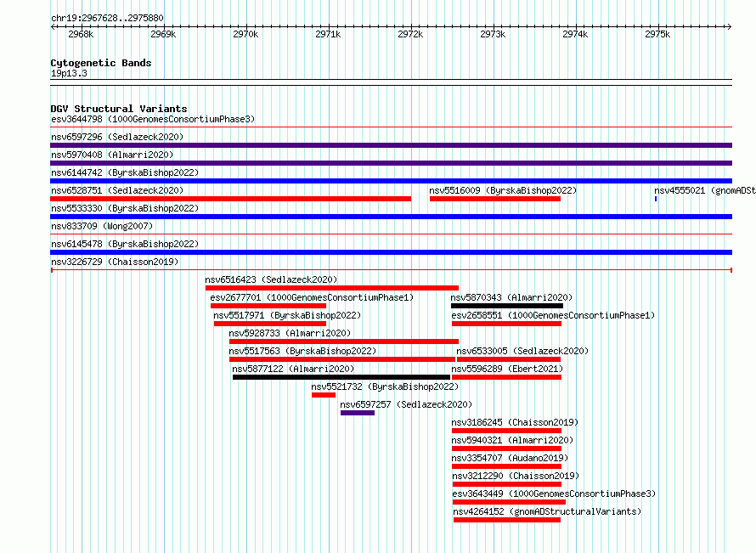Click the nsv5928733 Almarri2020 red bar
The height and width of the screenshot is (553, 756).
click(344, 341)
